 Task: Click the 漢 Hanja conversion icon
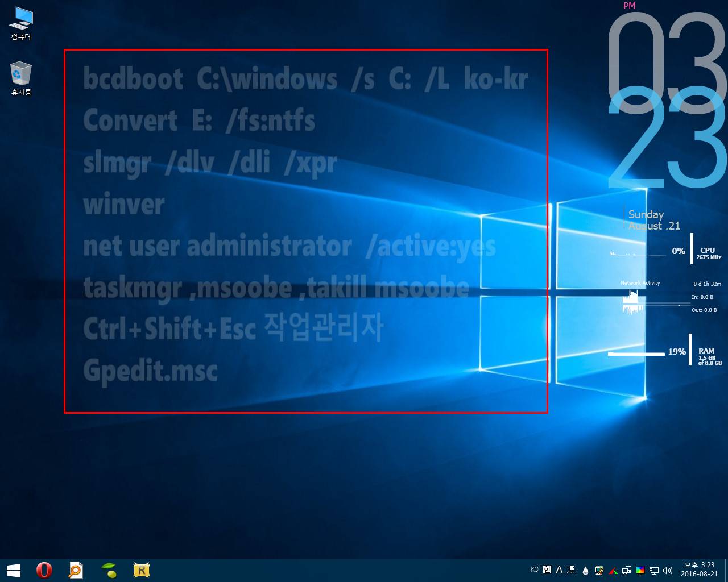571,569
